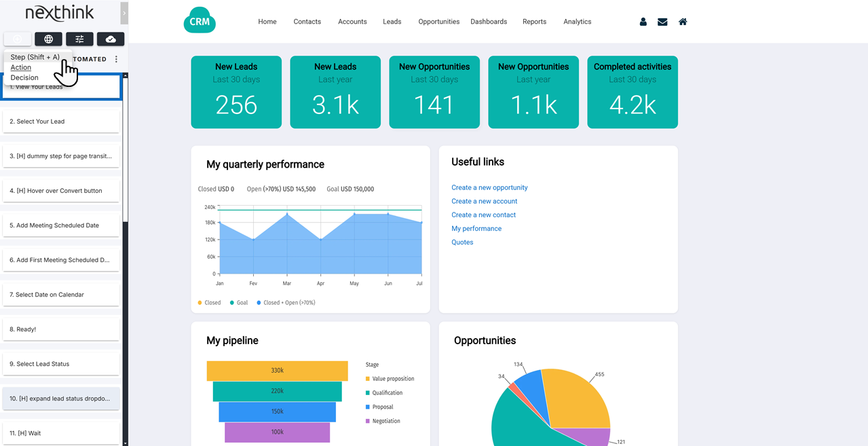
Task: Toggle 'Proposal' stage in pipeline legend
Action: coord(379,407)
